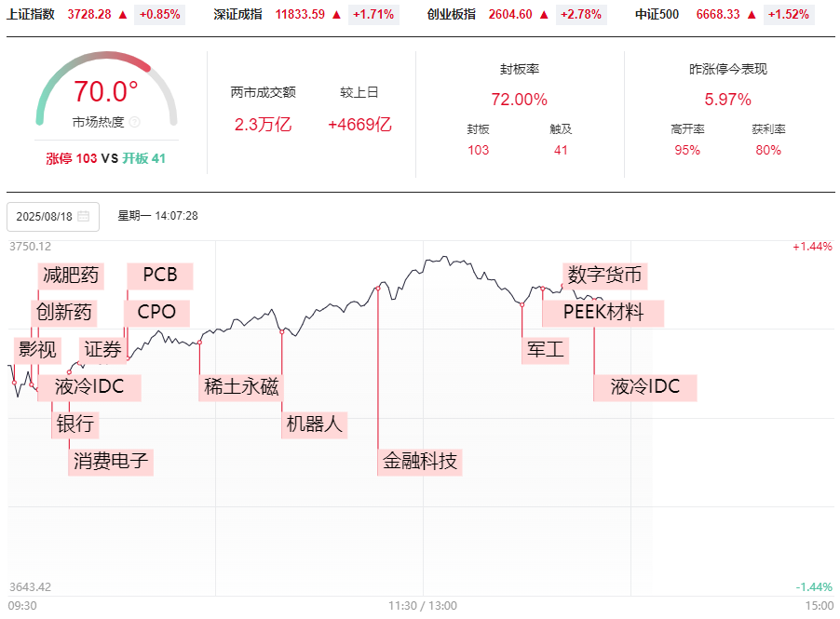Open the 上证指数 index quote
The image size is (840, 619).
click(32, 15)
